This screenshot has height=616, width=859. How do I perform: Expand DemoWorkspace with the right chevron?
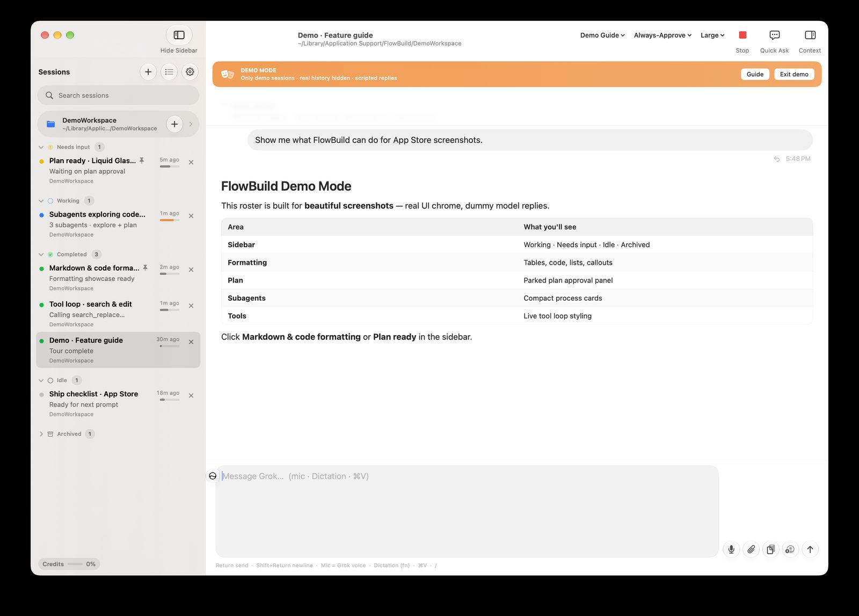point(191,124)
